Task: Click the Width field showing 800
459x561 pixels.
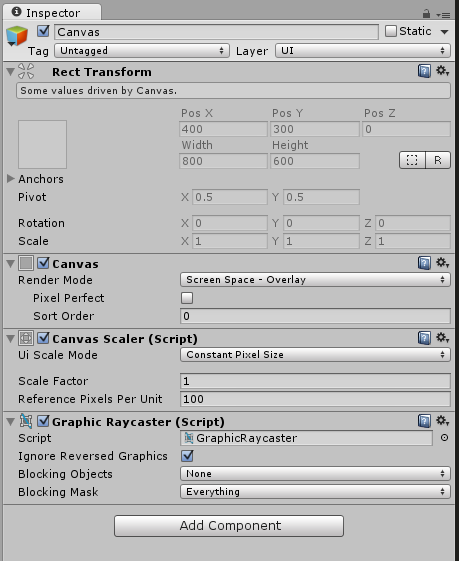Action: point(223,161)
